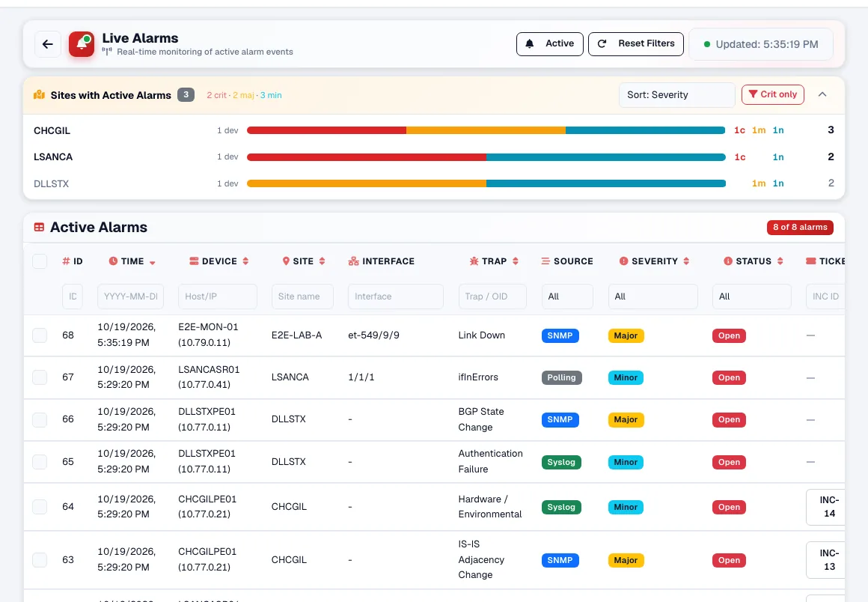Image resolution: width=868 pixels, height=602 pixels.
Task: Click the ID filter input
Action: pos(73,297)
